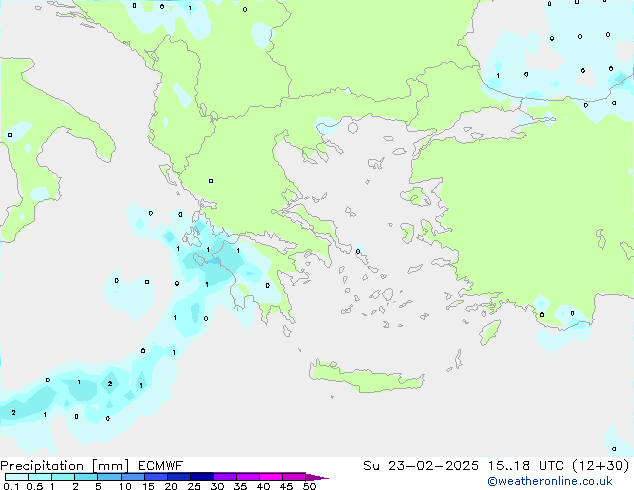Pick the 40–45 mm magenta legend swatch

point(271,477)
